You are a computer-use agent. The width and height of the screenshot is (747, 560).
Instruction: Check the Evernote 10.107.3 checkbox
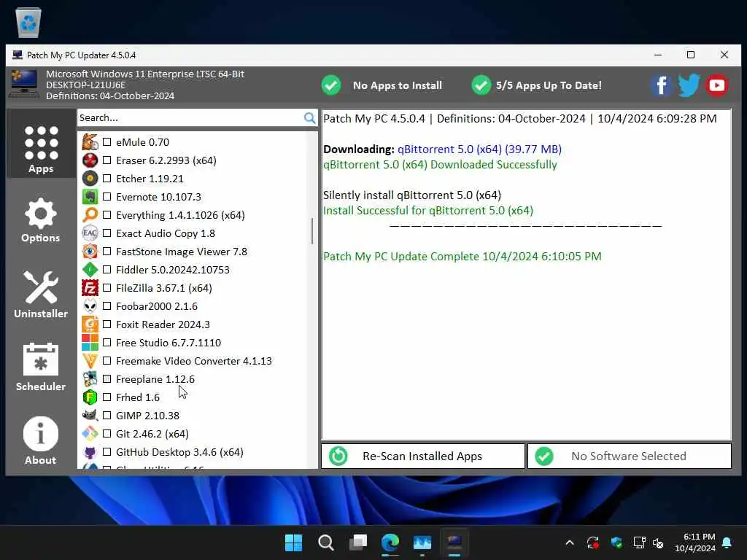coord(107,197)
